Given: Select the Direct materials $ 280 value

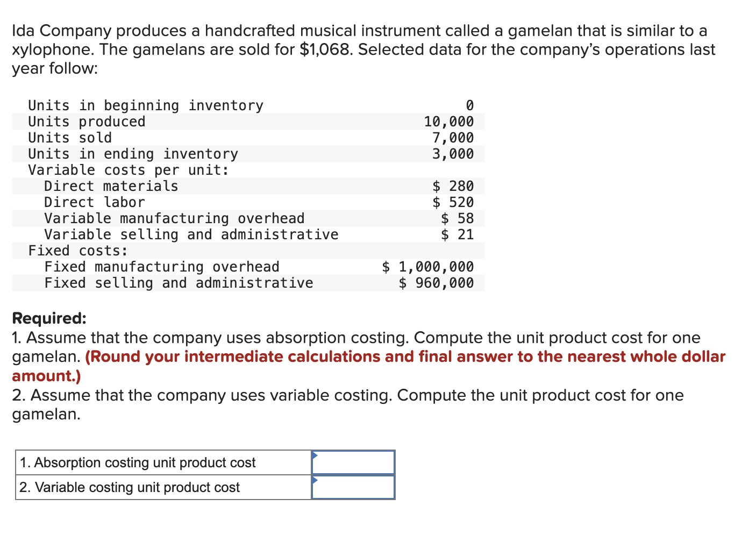Looking at the screenshot, I should [x=453, y=186].
